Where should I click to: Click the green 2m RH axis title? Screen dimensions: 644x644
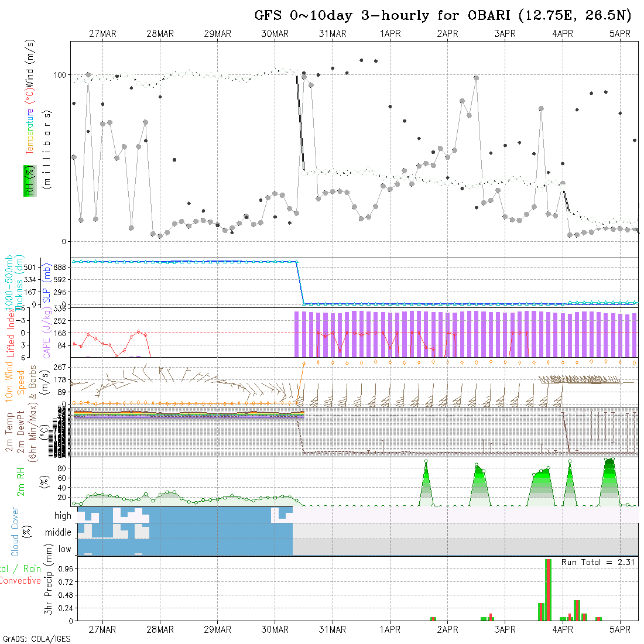coord(20,481)
